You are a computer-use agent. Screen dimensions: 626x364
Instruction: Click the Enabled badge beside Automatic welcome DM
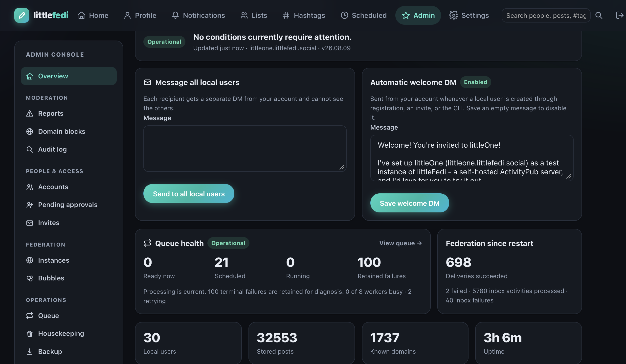[475, 82]
